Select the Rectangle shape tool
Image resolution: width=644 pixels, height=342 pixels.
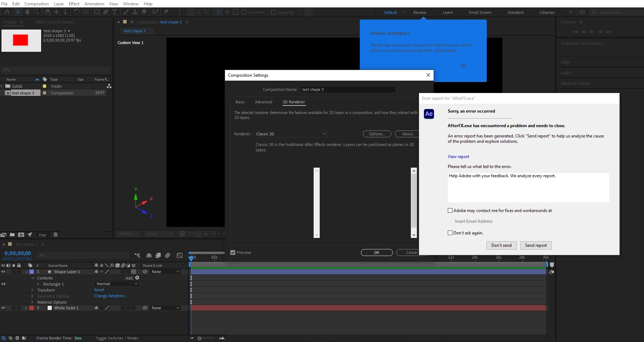[97, 12]
